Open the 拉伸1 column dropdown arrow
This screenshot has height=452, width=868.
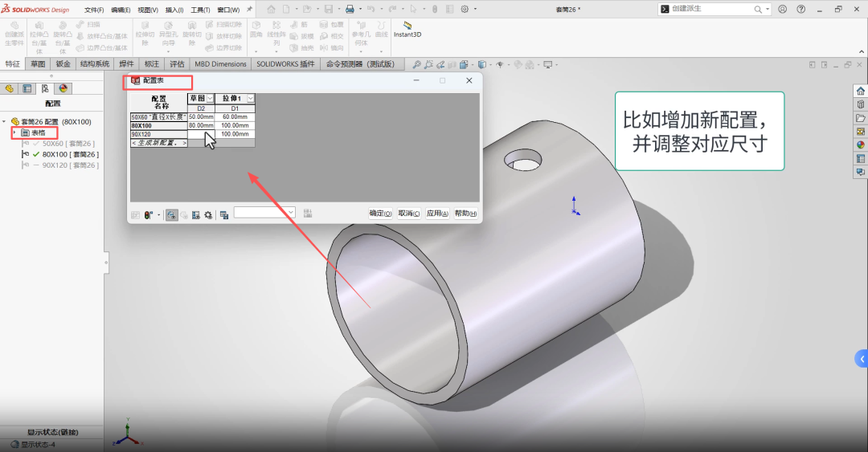(250, 98)
